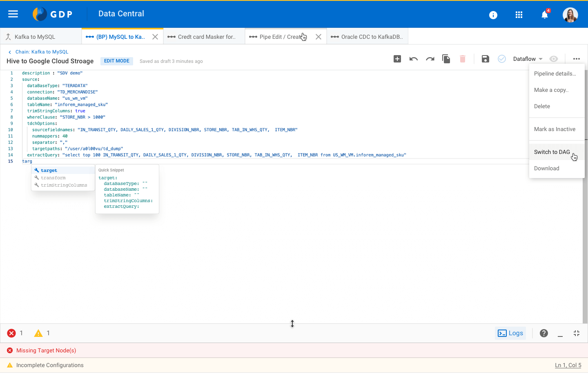Redo the last change
This screenshot has width=588, height=392.
tap(430, 59)
